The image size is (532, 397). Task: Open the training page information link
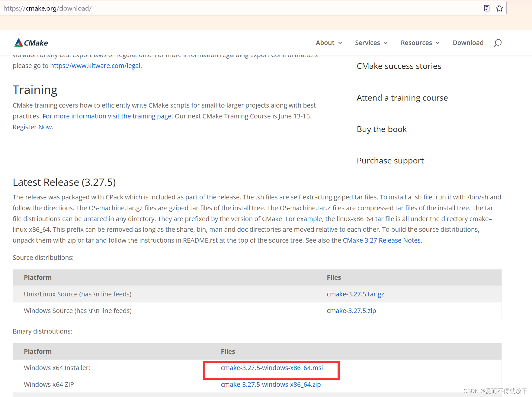click(x=107, y=116)
